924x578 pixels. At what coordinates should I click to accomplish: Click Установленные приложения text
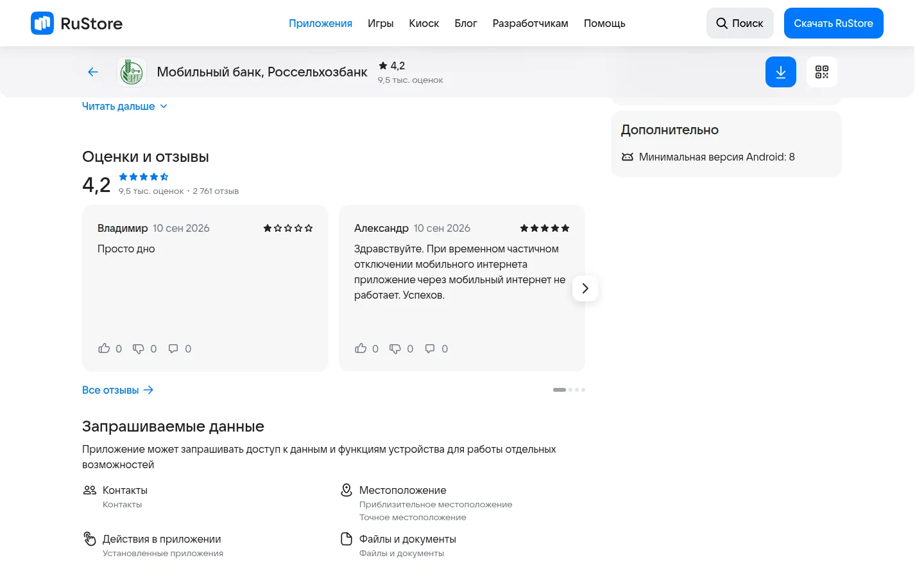click(163, 554)
